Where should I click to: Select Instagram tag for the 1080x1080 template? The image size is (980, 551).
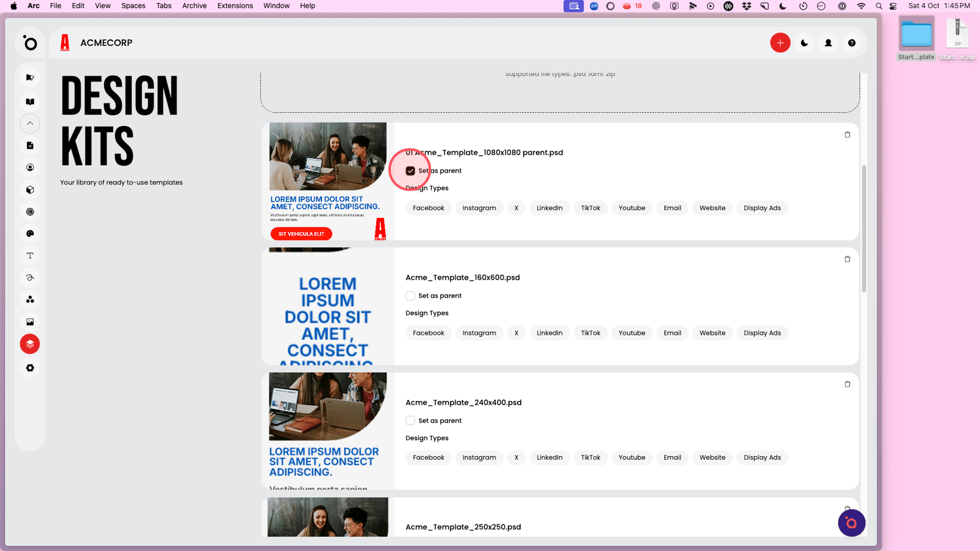pos(479,208)
